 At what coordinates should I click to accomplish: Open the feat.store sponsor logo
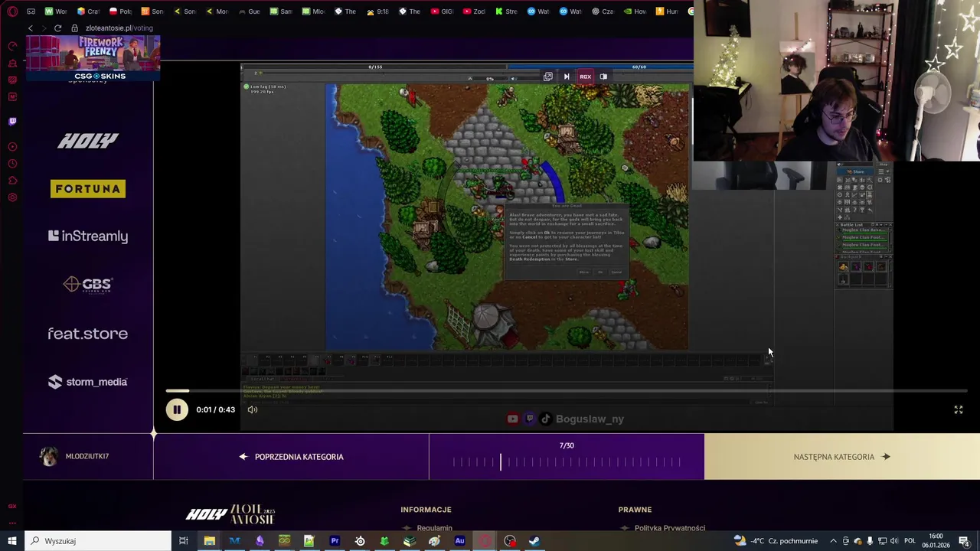88,334
